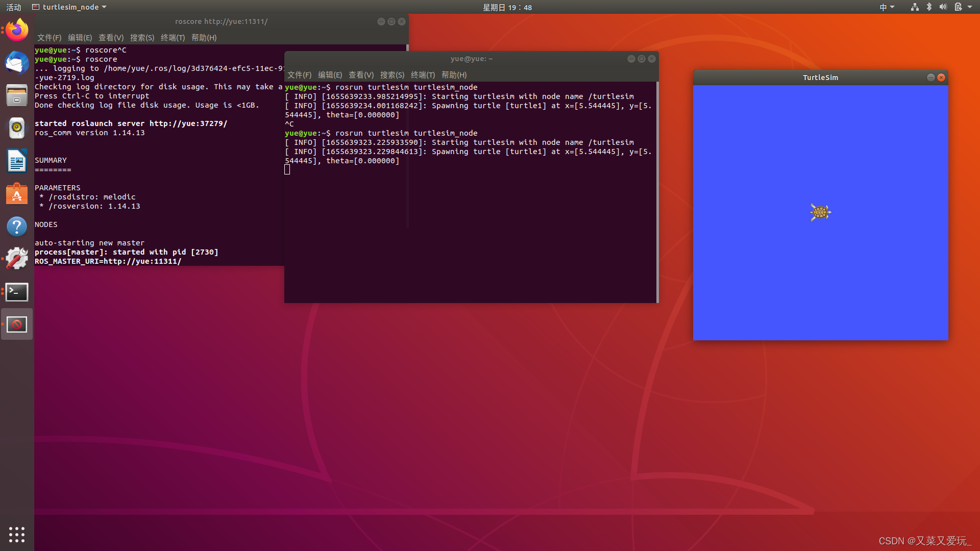Close the yue@yue terminal window

coord(652,59)
